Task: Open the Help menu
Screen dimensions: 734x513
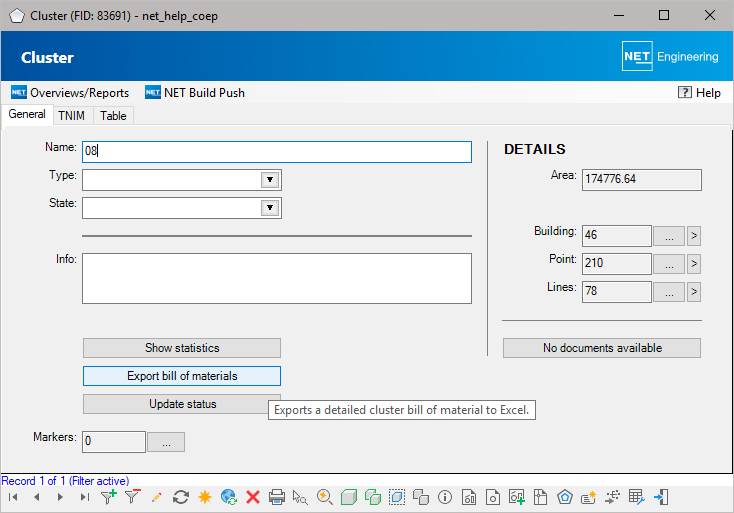Action: pos(699,93)
